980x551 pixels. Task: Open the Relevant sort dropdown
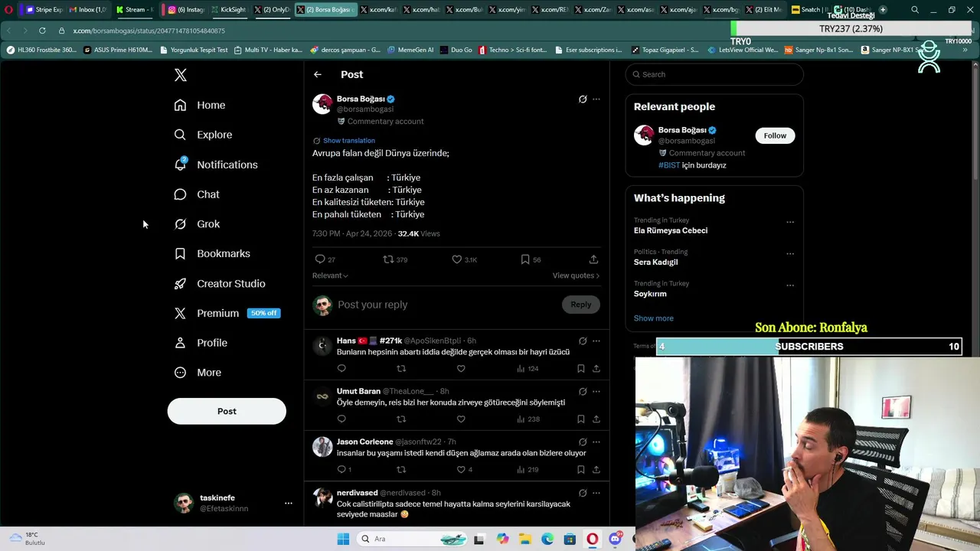330,275
